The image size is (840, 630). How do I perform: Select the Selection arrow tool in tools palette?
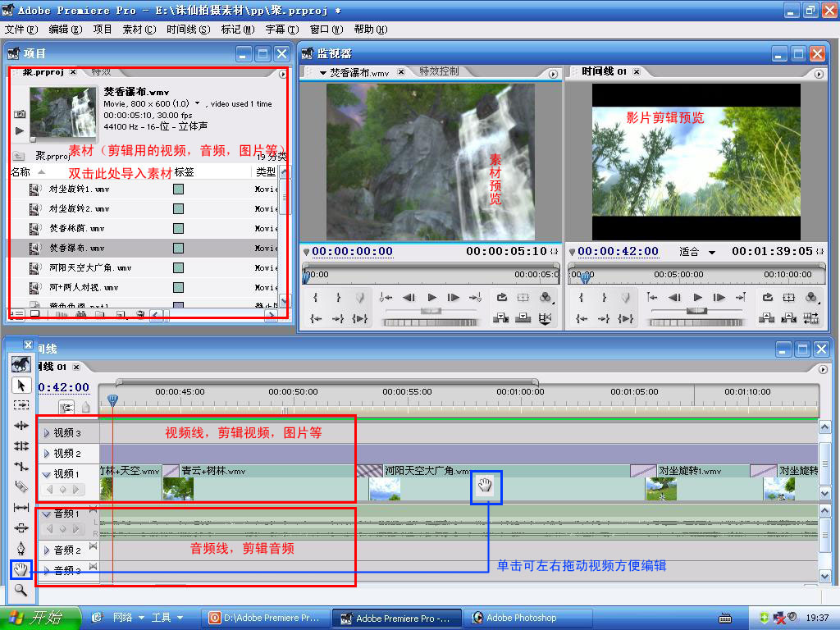pyautogui.click(x=21, y=386)
